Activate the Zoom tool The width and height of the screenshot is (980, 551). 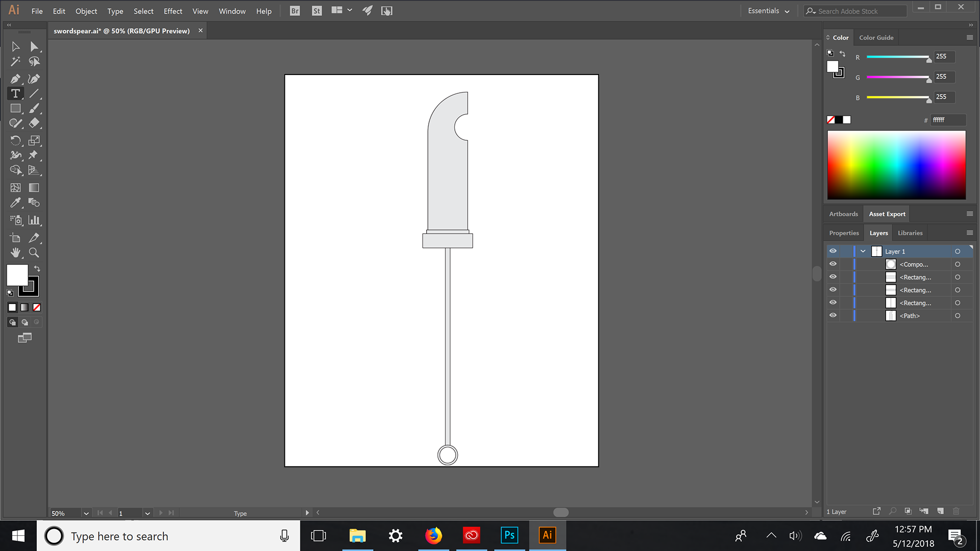click(x=34, y=253)
